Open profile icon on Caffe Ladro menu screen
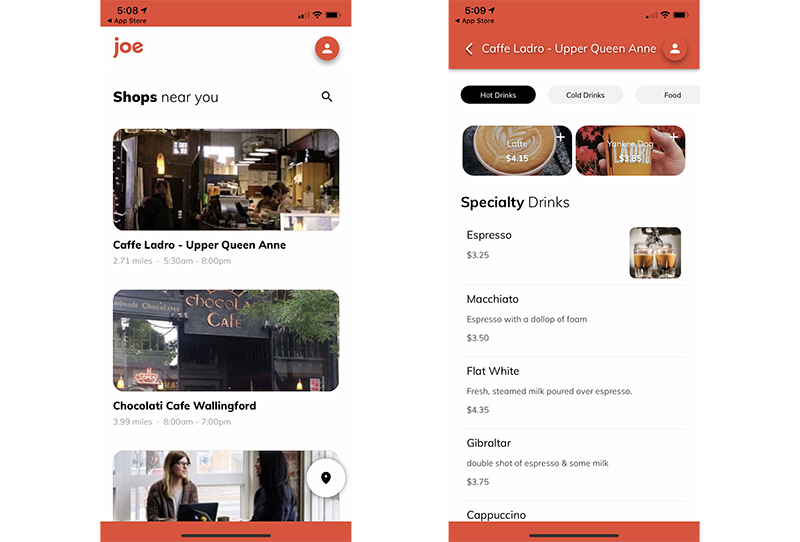The height and width of the screenshot is (542, 800). point(674,49)
